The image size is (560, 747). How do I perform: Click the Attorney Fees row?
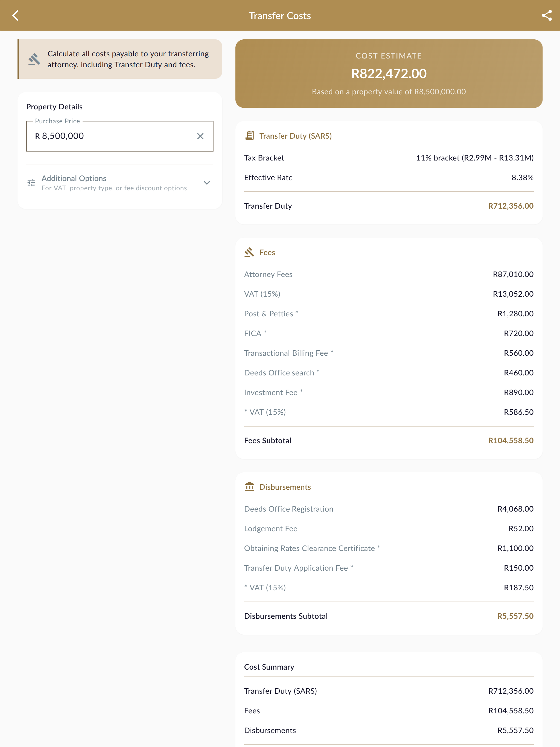point(389,274)
